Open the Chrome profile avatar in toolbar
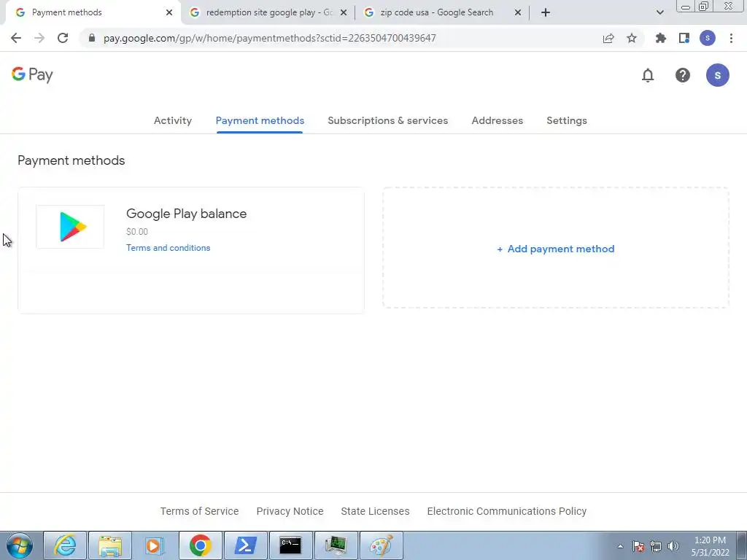747x560 pixels. click(x=707, y=38)
